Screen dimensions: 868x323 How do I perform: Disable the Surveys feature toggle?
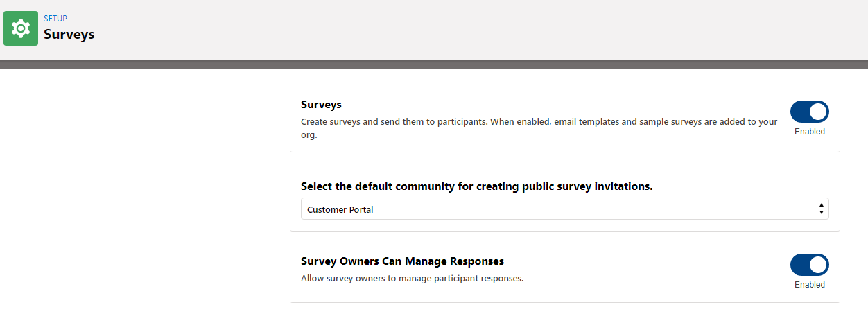(x=810, y=112)
